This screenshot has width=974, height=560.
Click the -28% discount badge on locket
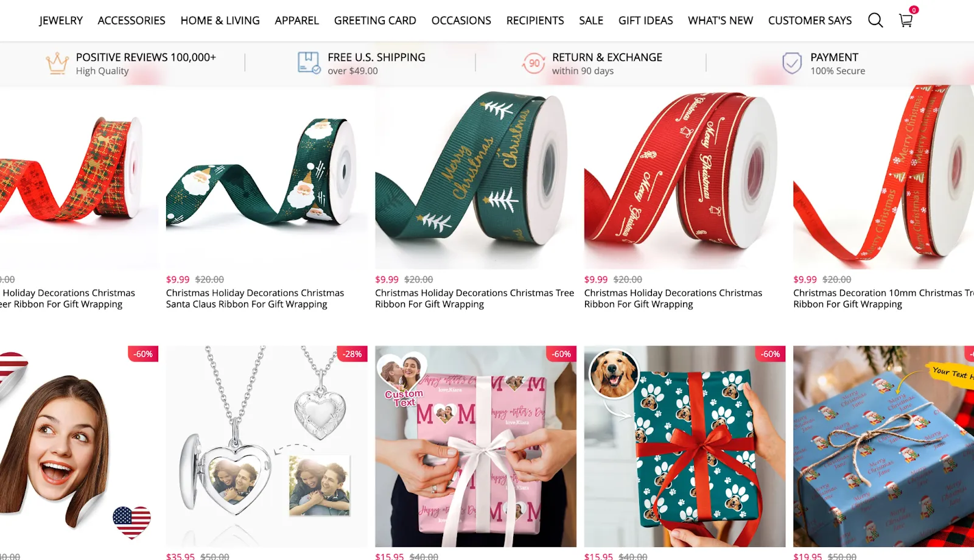click(x=352, y=354)
